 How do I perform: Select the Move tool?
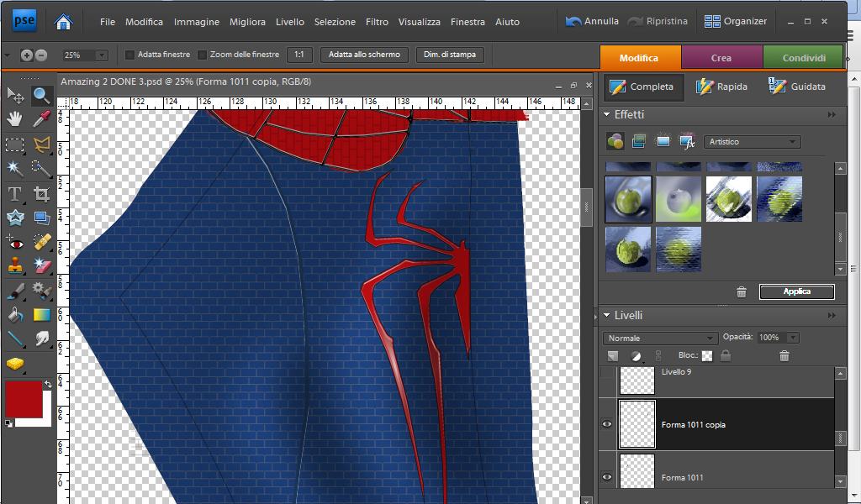(x=15, y=96)
